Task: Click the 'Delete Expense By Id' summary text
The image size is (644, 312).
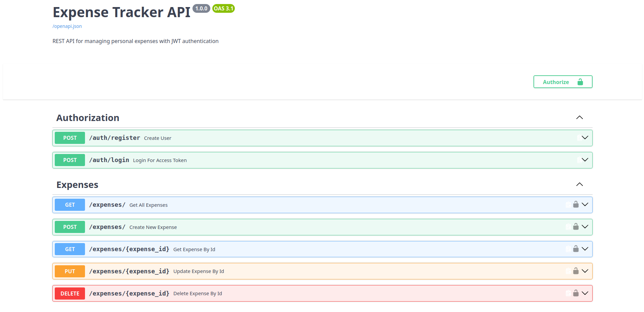Action: 198,294
